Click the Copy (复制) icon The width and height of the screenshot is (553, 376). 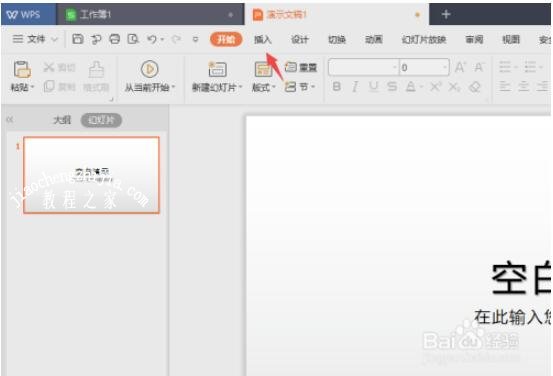(x=49, y=86)
